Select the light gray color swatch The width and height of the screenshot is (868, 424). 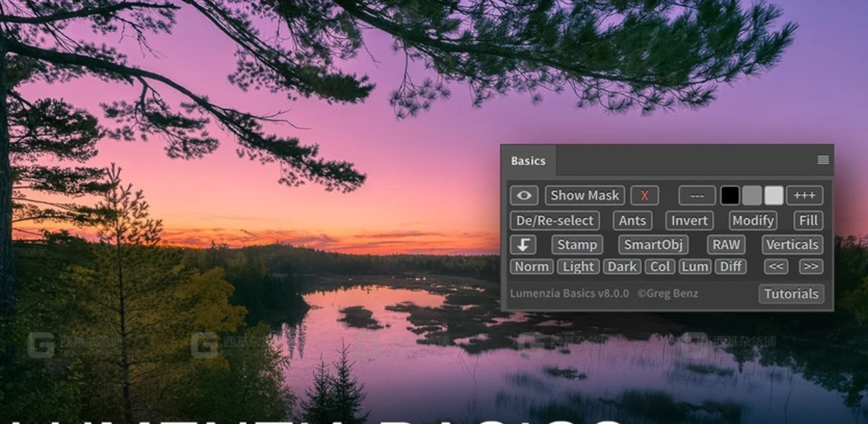pyautogui.click(x=774, y=195)
